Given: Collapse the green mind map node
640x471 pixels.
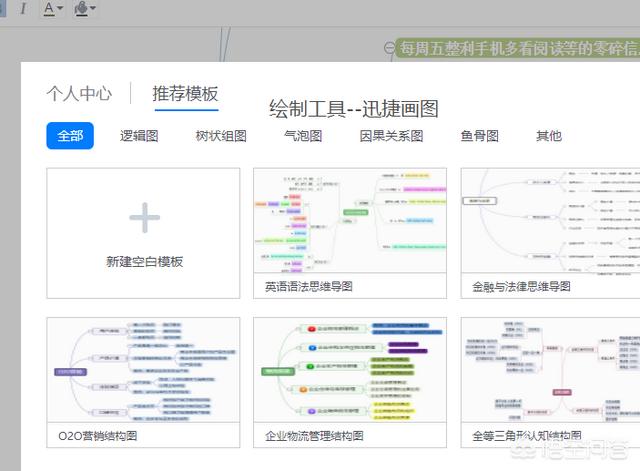Looking at the screenshot, I should (389, 48).
